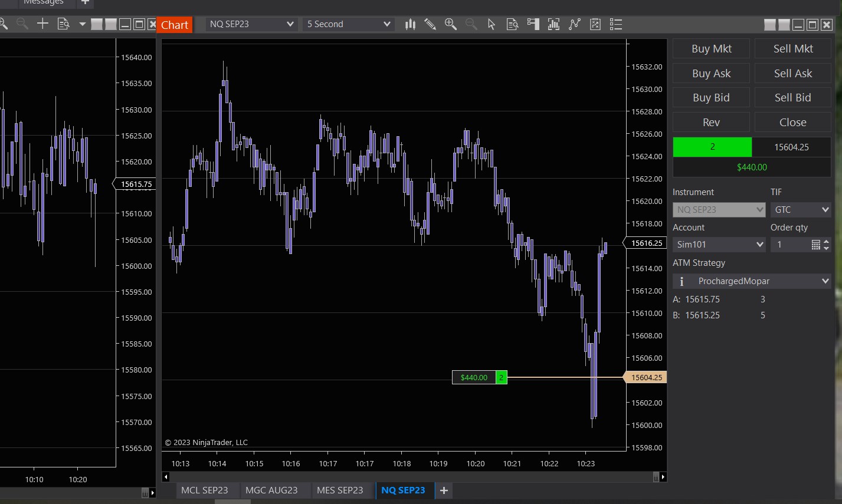Add a new chart tab with plus
Image resolution: width=842 pixels, height=504 pixels.
coord(444,490)
